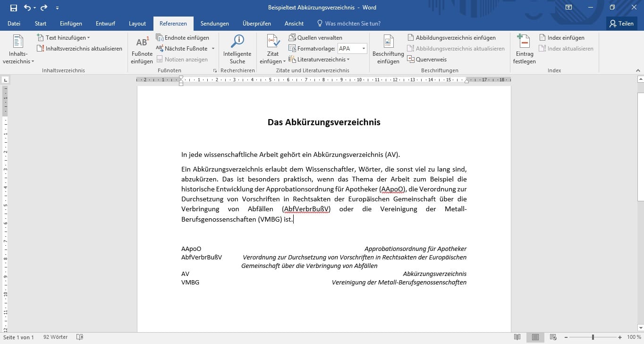The width and height of the screenshot is (644, 344).
Task: Click Endnote einfügen
Action: (182, 38)
